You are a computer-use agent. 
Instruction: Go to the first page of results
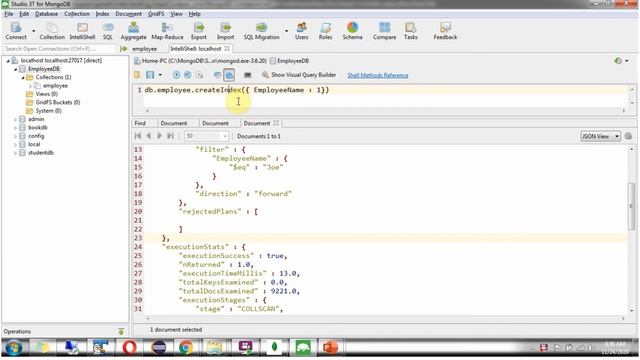(138, 136)
